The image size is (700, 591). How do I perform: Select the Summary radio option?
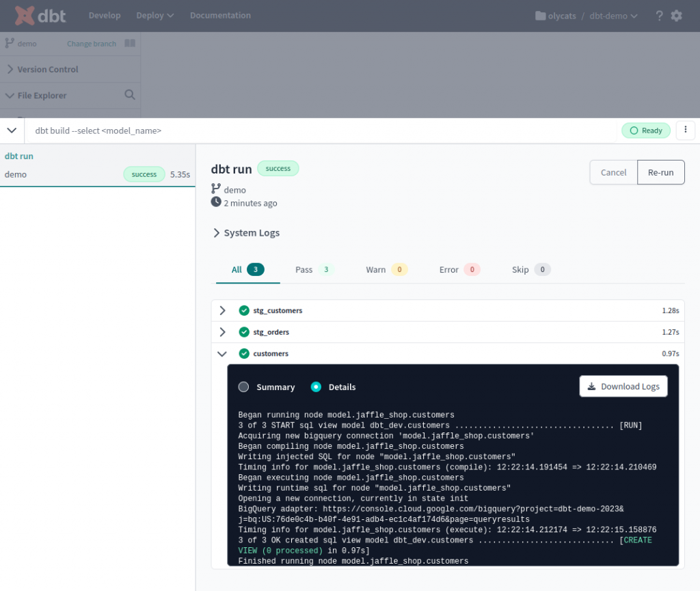(243, 387)
